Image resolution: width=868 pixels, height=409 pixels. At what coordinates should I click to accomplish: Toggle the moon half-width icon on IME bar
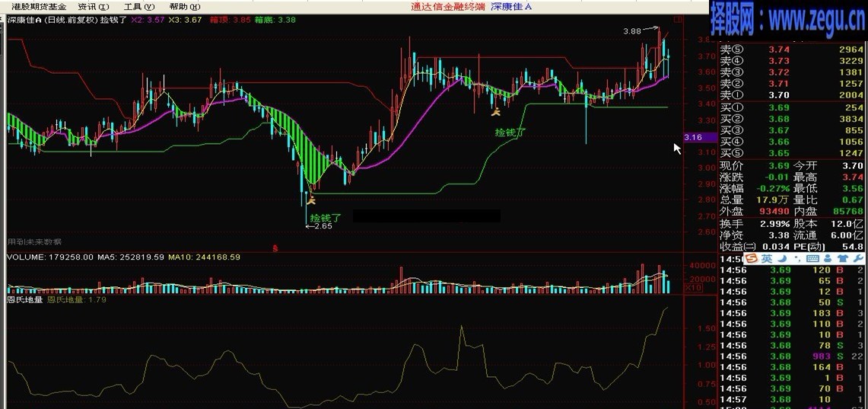782,259
